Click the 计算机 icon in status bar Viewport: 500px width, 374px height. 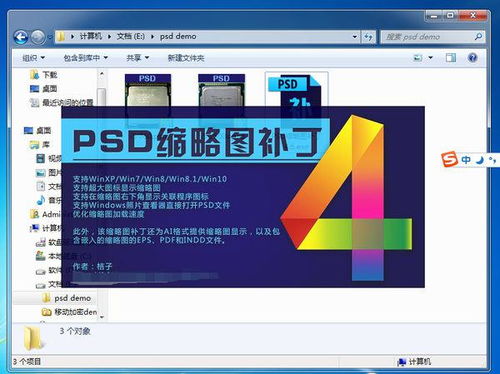coord(402,362)
